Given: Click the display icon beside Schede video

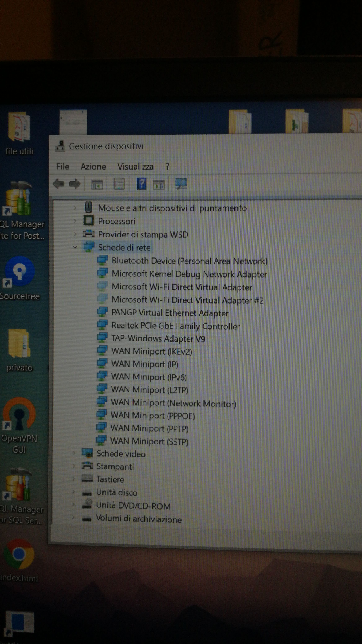Looking at the screenshot, I should pyautogui.click(x=87, y=453).
